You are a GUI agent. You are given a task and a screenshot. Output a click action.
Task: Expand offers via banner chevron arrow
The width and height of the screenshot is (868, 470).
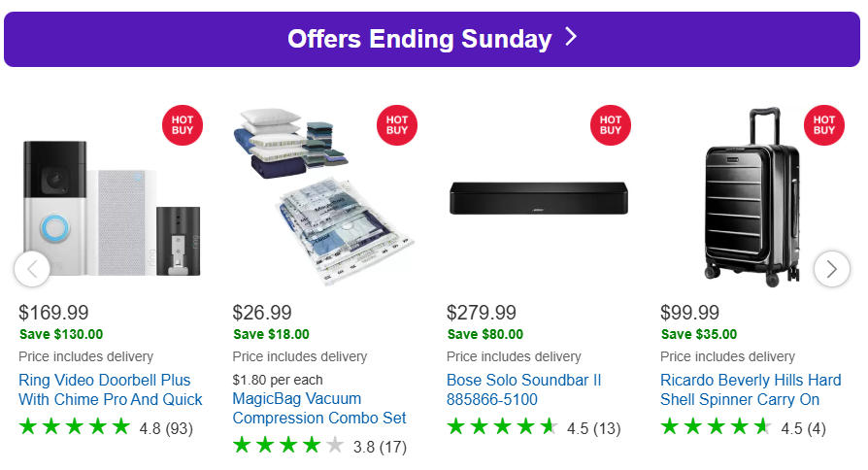tap(571, 38)
